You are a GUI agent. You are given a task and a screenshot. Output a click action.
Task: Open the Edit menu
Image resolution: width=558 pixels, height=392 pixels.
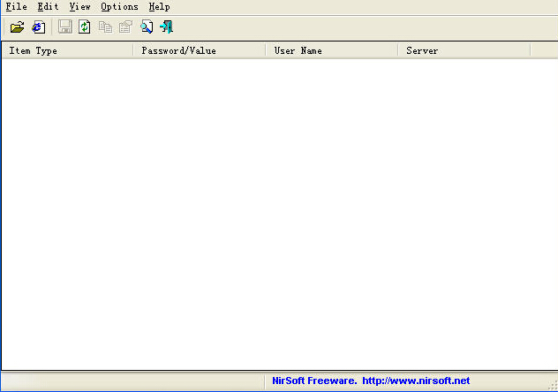click(48, 6)
